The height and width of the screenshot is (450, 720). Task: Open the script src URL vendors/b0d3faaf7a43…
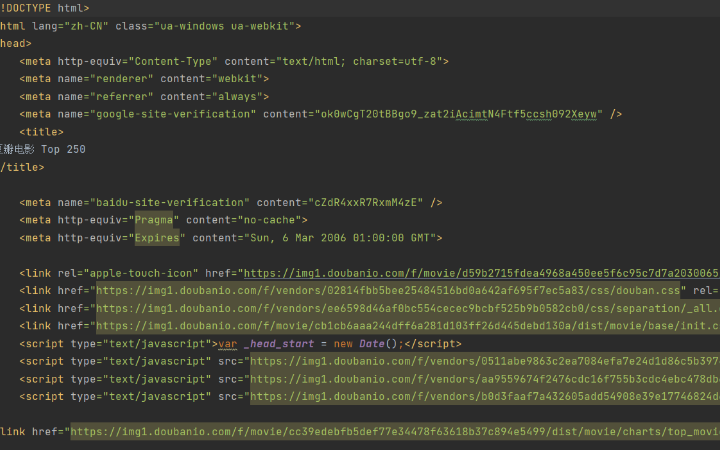(x=485, y=397)
